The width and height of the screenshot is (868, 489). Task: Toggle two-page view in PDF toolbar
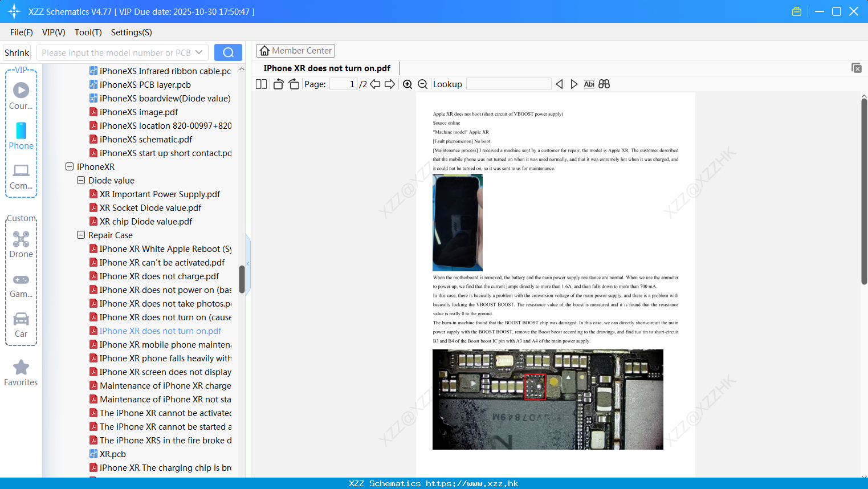pyautogui.click(x=261, y=84)
